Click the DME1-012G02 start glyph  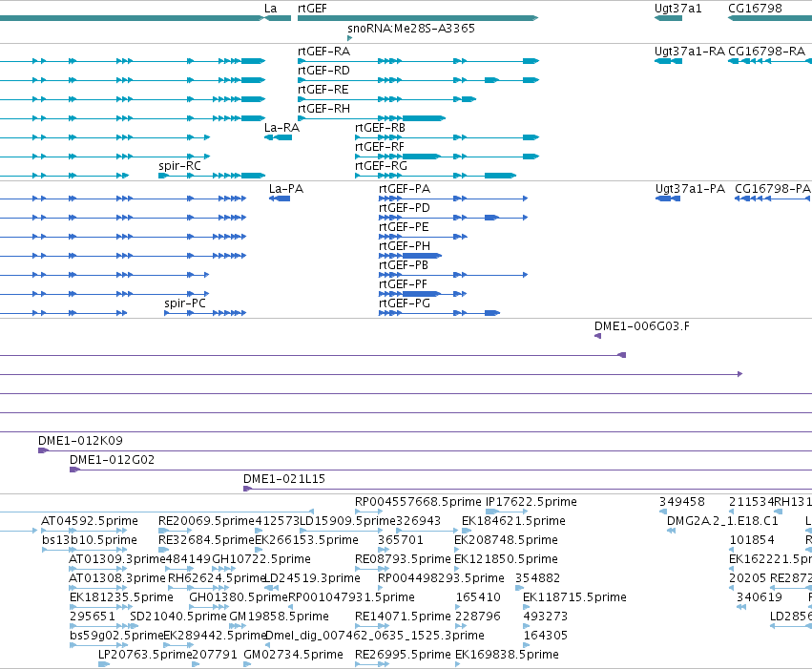[74, 470]
